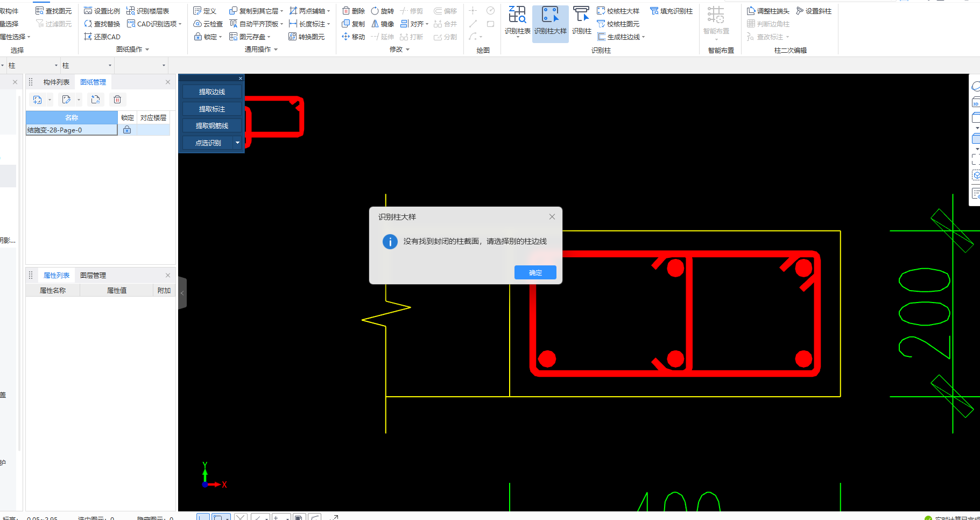Click the 查找图元 (find element) tool
The image size is (980, 520).
point(53,11)
